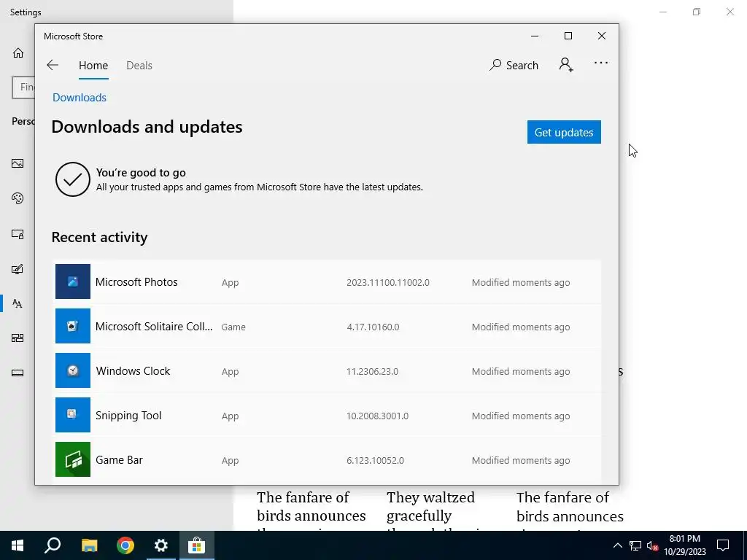
Task: Click the Downloads breadcrumb link
Action: [80, 98]
